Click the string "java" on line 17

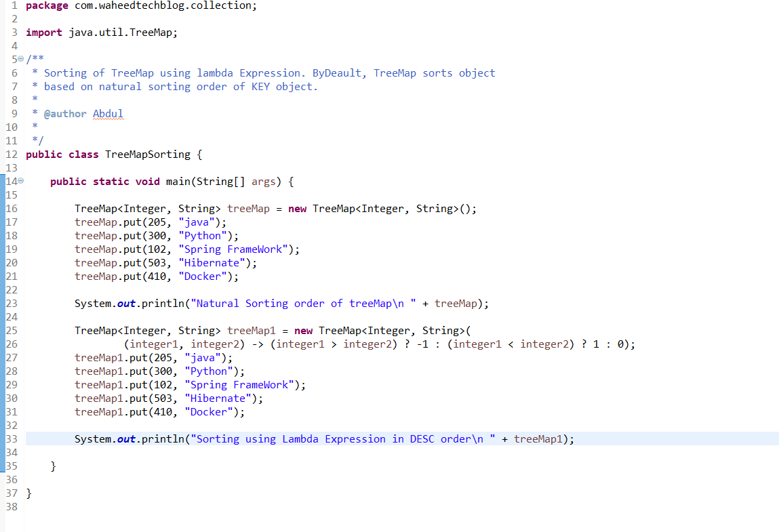[197, 222]
